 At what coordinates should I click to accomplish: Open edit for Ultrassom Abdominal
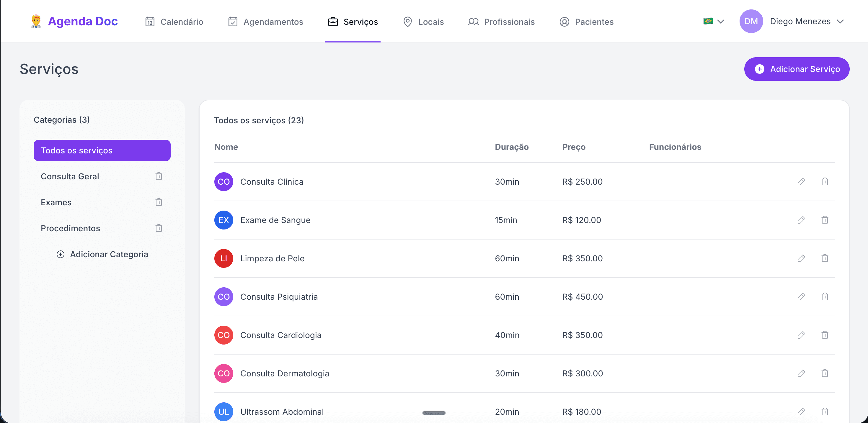[801, 411]
